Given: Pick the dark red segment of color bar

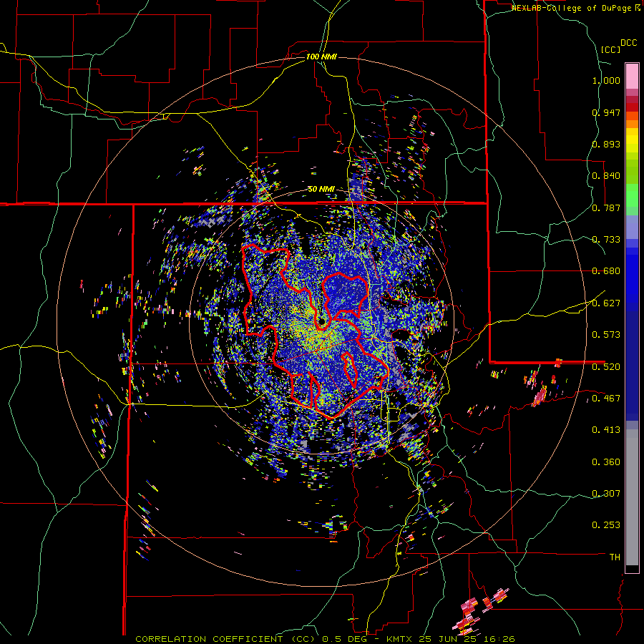Looking at the screenshot, I should pyautogui.click(x=632, y=107).
